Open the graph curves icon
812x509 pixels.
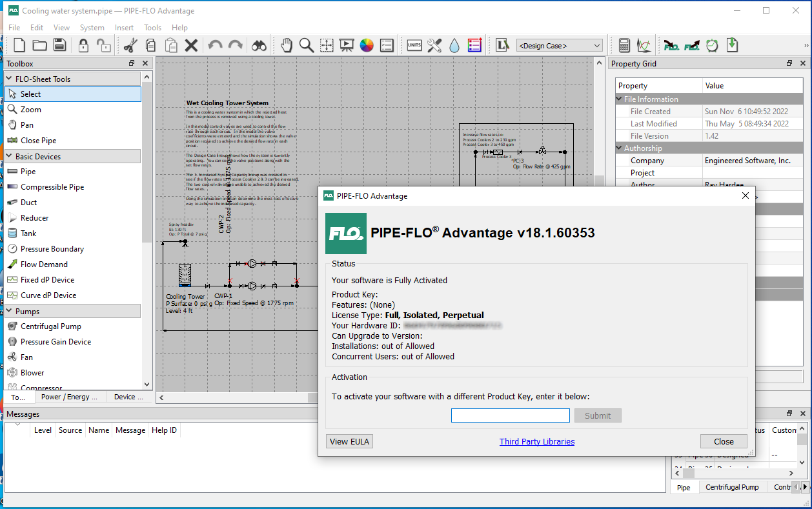(644, 45)
